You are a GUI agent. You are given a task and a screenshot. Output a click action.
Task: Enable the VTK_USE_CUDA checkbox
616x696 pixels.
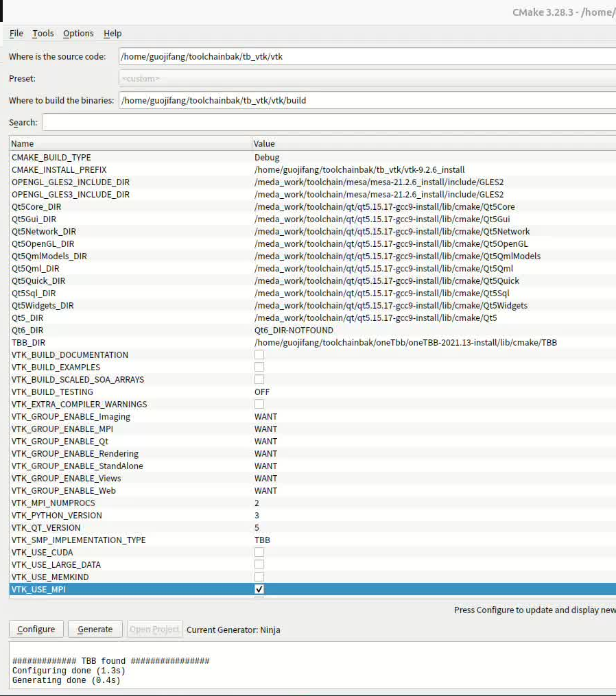click(x=259, y=552)
